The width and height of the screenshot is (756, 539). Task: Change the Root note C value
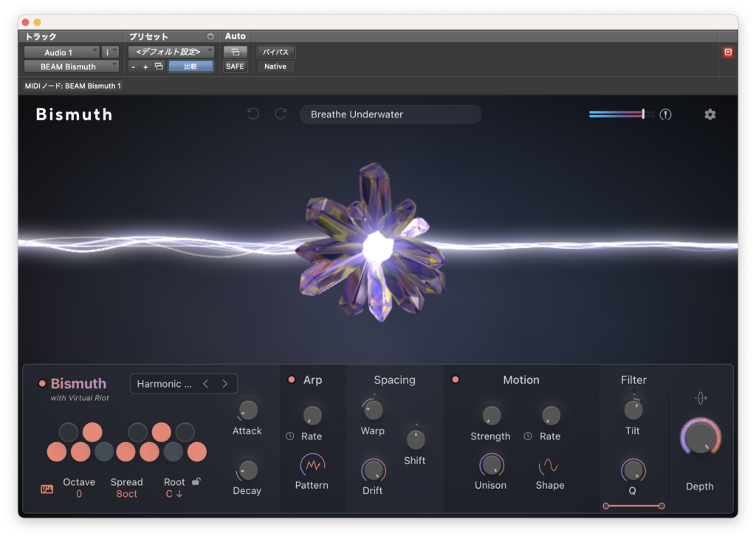(x=173, y=494)
